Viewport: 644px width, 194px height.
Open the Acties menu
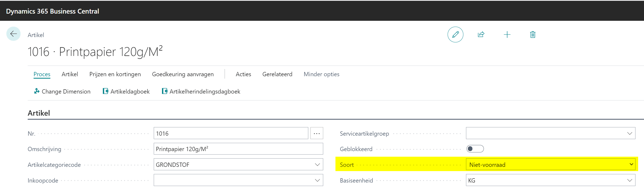243,74
